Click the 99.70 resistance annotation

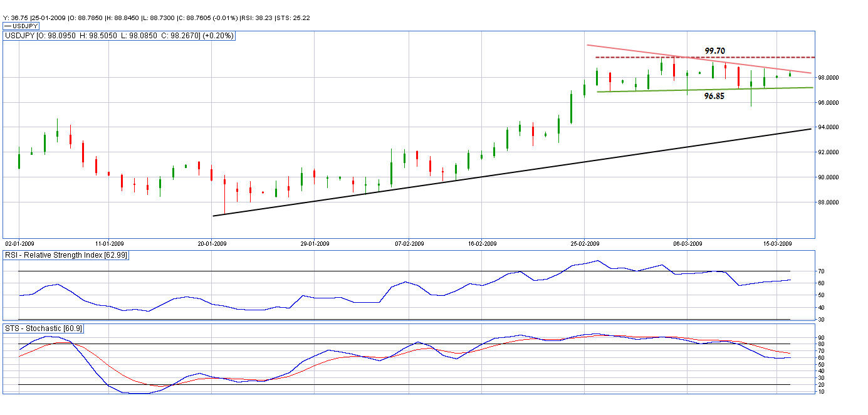pyautogui.click(x=715, y=50)
